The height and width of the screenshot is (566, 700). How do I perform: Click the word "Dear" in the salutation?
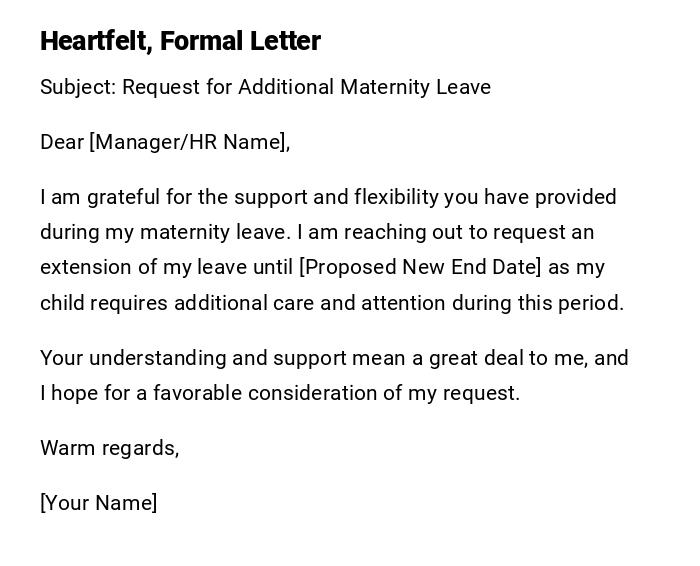tap(62, 142)
